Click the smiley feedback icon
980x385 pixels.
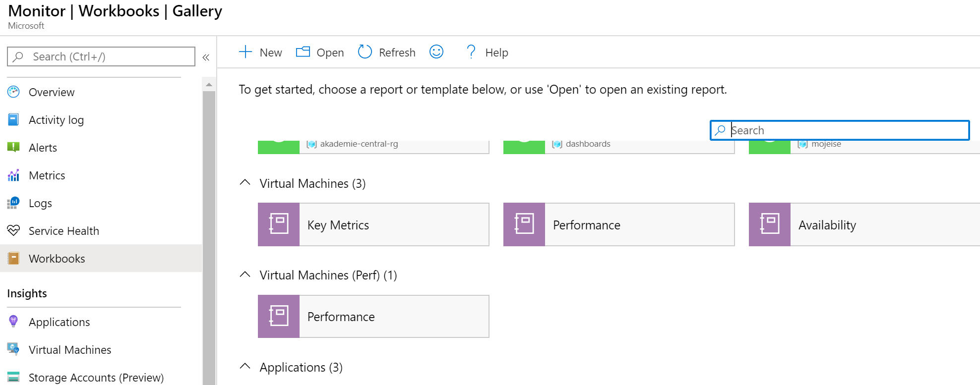coord(436,52)
